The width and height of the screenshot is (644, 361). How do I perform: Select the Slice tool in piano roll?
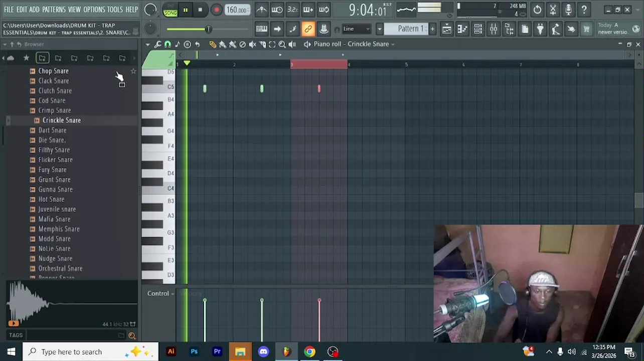click(x=262, y=44)
